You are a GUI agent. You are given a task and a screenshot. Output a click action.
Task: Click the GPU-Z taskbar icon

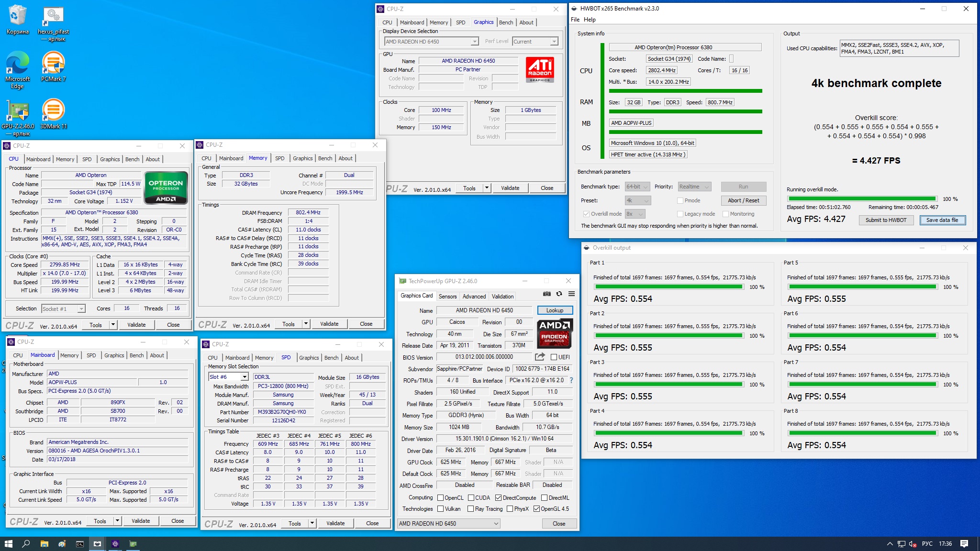pos(133,544)
